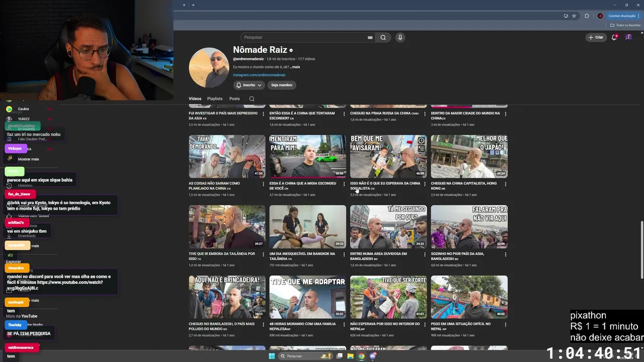644x362 pixels.
Task: Open the 'TIVE QUE SER FORTE' thumbnail
Action: [388, 297]
